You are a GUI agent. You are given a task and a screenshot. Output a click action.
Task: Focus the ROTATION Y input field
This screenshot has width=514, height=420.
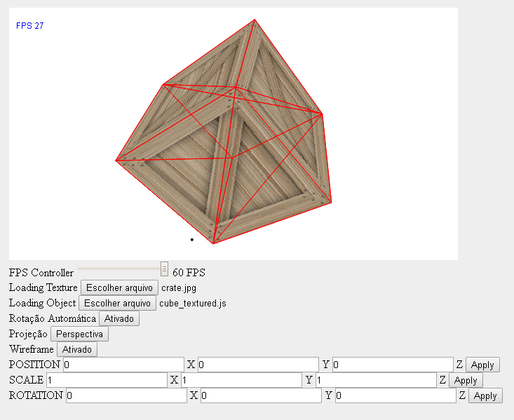(x=261, y=395)
